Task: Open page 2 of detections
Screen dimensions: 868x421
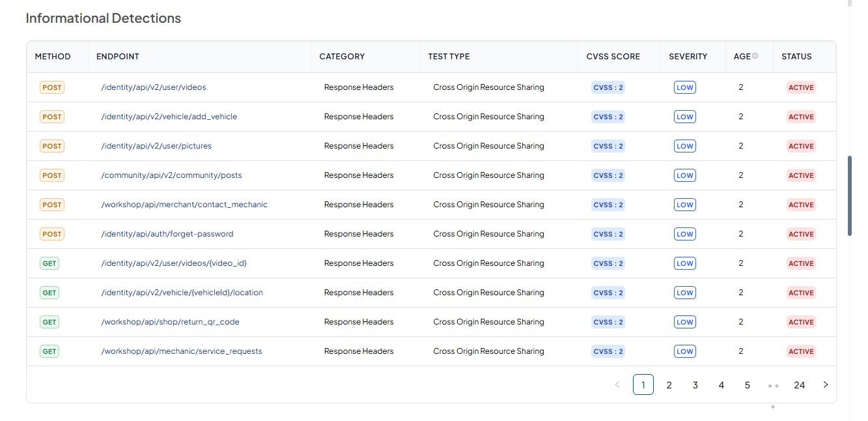Action: click(669, 385)
